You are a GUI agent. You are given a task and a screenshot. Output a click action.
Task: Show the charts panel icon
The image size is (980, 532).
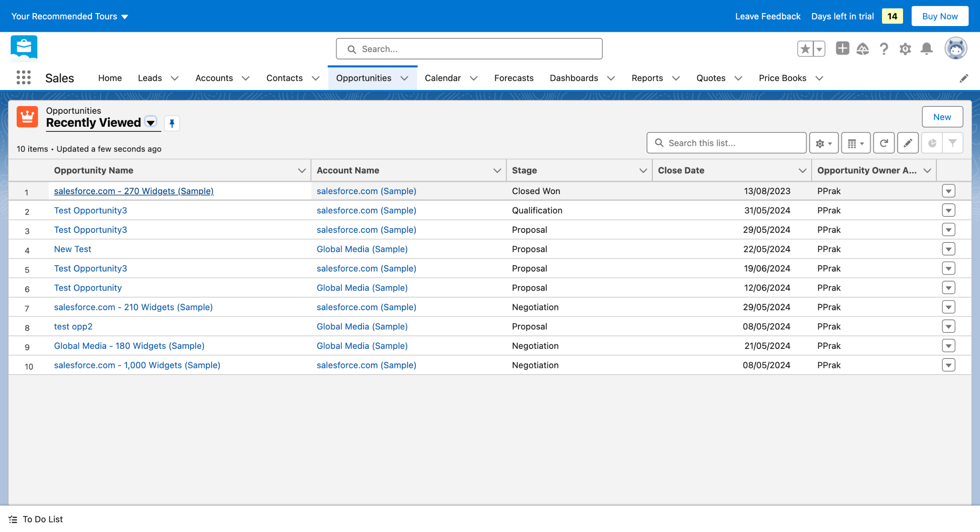(932, 143)
